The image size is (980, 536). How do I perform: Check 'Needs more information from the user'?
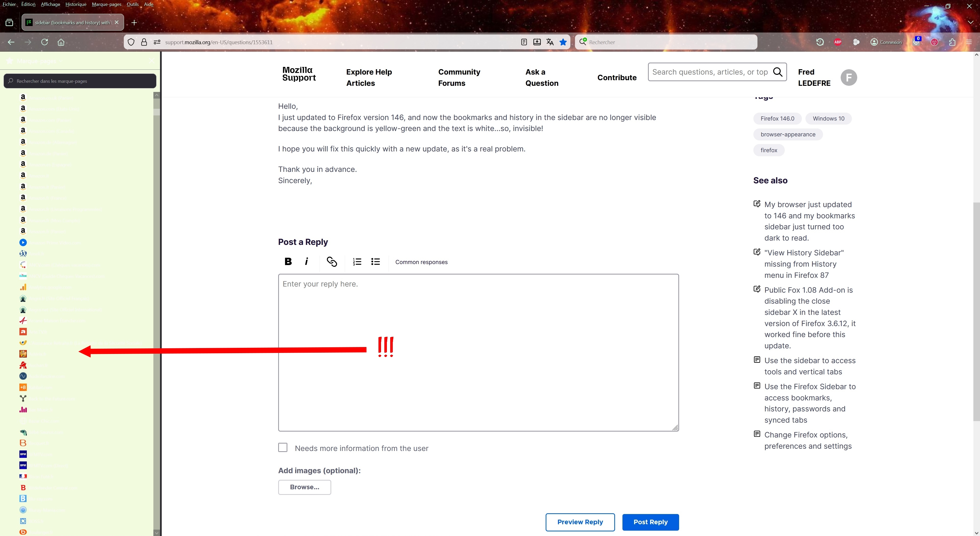click(283, 448)
